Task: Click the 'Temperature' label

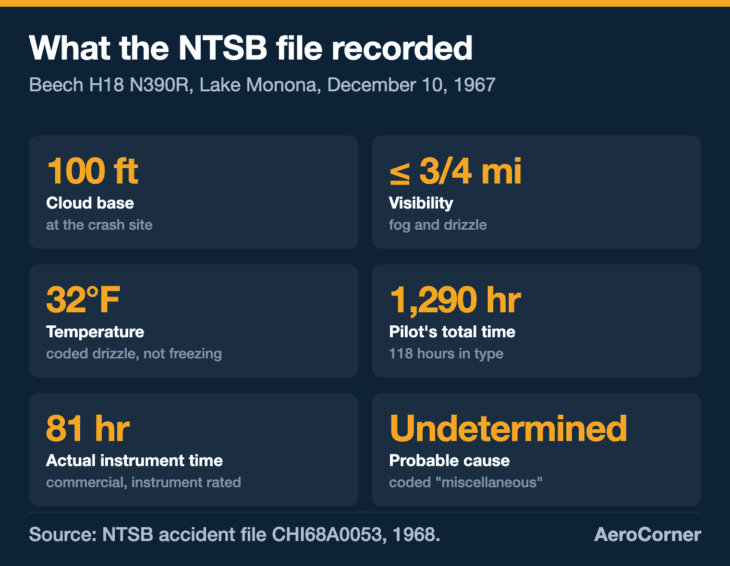Action: pos(95,332)
